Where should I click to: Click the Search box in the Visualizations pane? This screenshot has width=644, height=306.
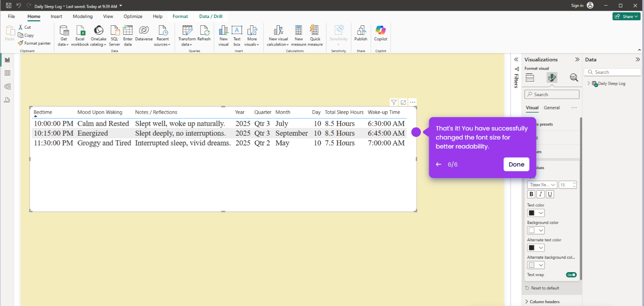(x=552, y=94)
